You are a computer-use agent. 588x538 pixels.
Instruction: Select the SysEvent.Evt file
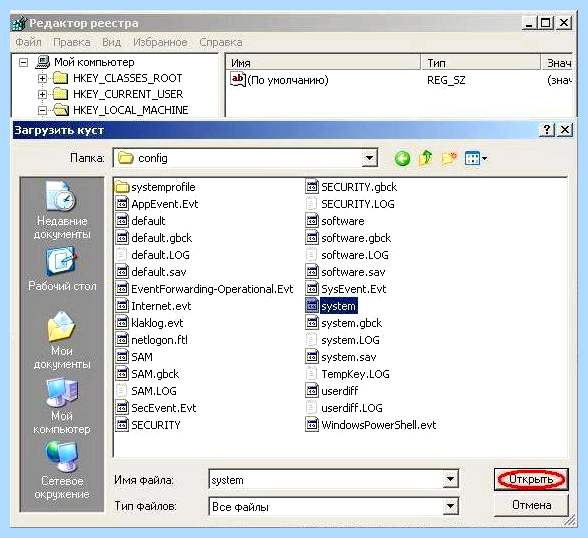click(346, 289)
